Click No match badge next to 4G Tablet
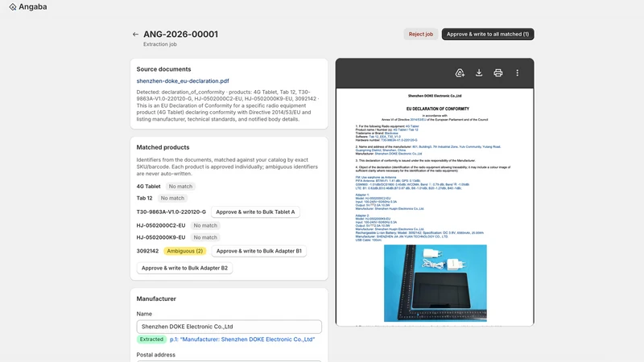 pyautogui.click(x=180, y=187)
